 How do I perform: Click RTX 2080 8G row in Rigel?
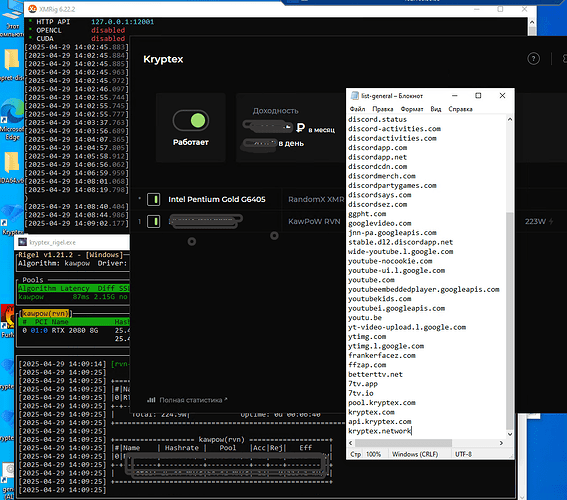tap(75, 330)
